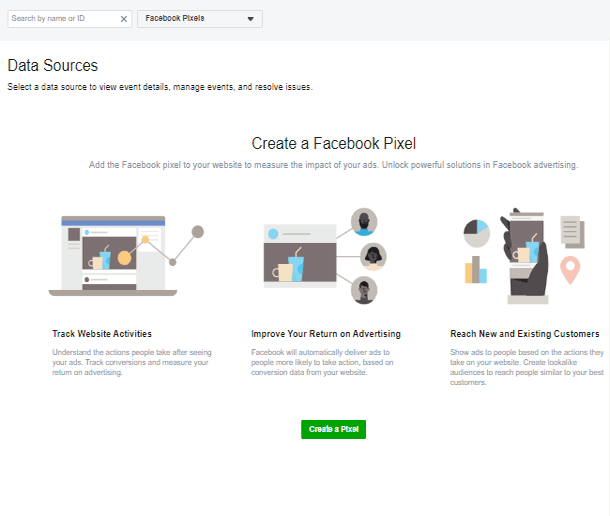The height and width of the screenshot is (516, 610).
Task: Click the Reach New and Existing Customers illustration
Action: (x=524, y=256)
